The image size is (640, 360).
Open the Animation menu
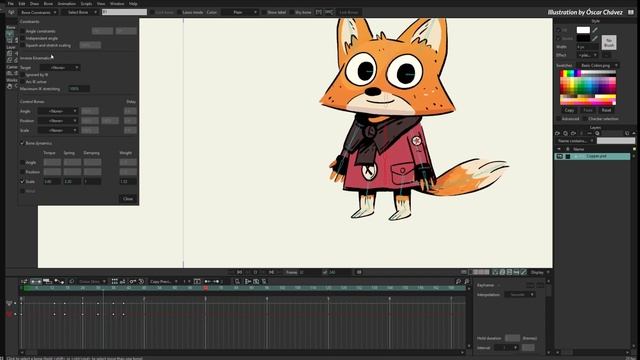coord(67,4)
